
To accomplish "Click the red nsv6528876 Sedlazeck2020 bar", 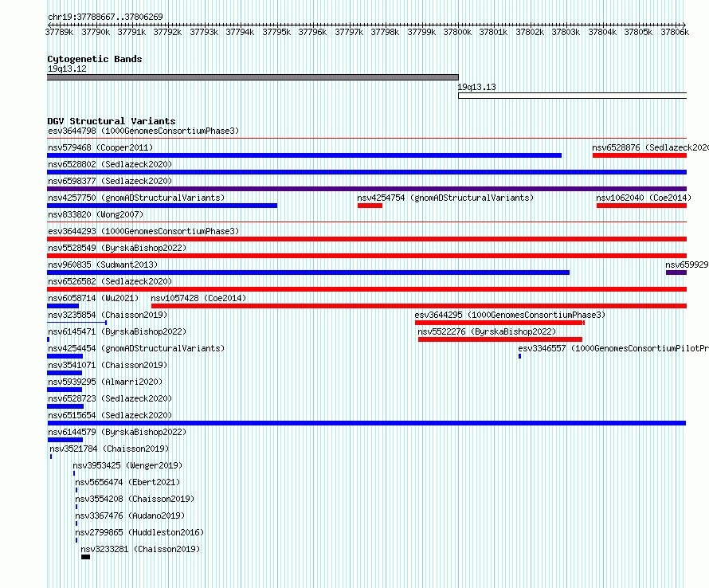I will click(640, 155).
